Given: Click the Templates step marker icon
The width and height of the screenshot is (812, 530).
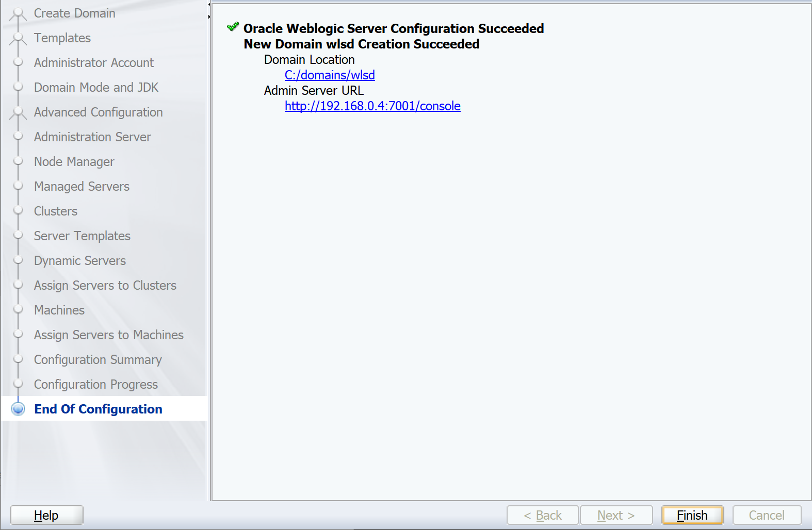Looking at the screenshot, I should tap(18, 39).
